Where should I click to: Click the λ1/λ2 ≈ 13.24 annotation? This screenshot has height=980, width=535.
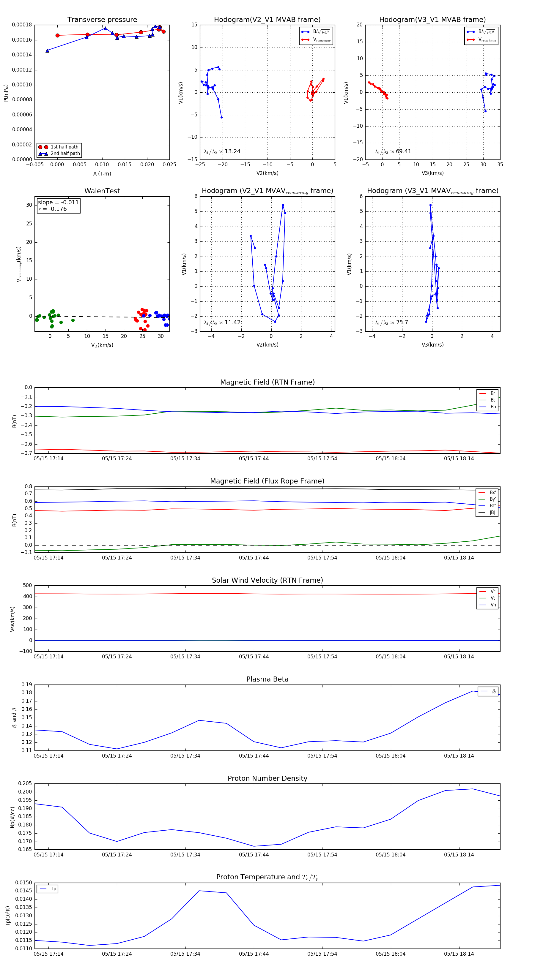pyautogui.click(x=222, y=151)
